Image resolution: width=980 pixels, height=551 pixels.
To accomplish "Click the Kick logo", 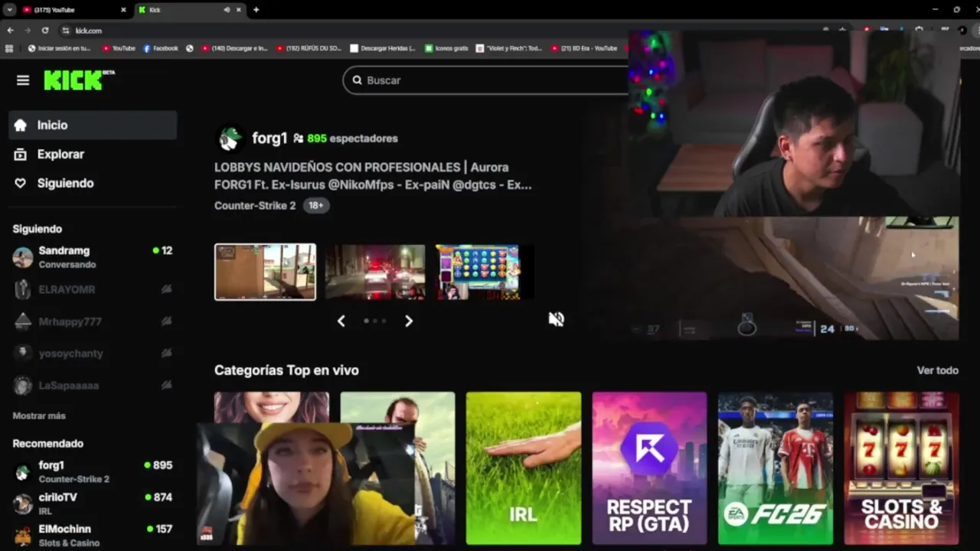I will coord(78,80).
